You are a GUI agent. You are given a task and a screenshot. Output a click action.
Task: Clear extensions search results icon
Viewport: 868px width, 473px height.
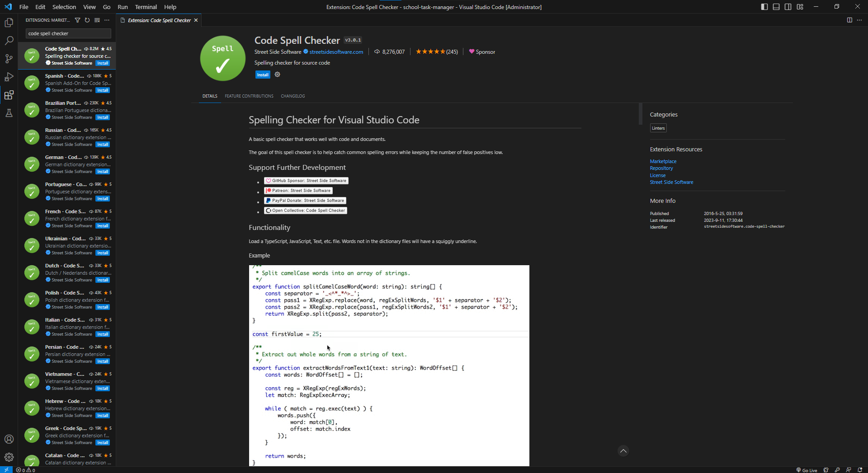click(x=97, y=20)
